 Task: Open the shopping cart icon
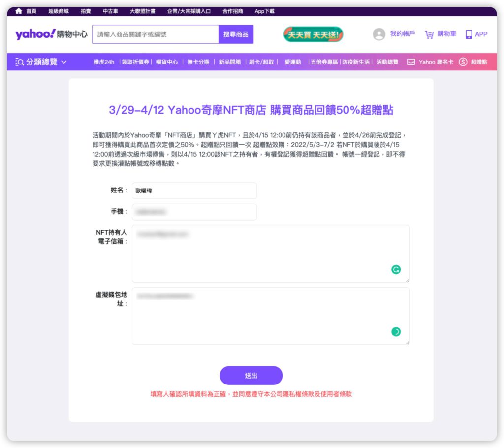point(429,34)
